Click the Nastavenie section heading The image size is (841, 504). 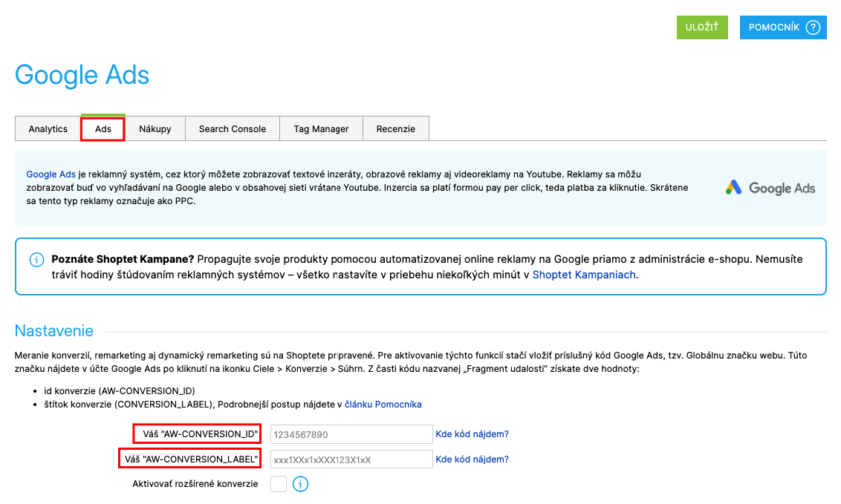[54, 330]
